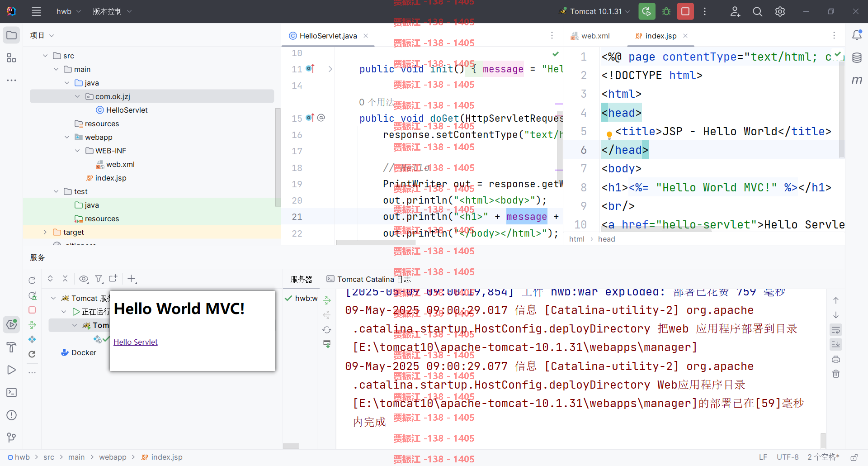Show more tool windows in the left stripe
This screenshot has height=466, width=868.
(x=11, y=80)
